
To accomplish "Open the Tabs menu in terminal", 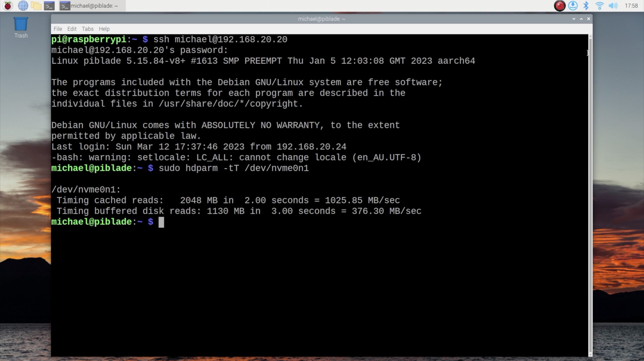I will coord(87,29).
